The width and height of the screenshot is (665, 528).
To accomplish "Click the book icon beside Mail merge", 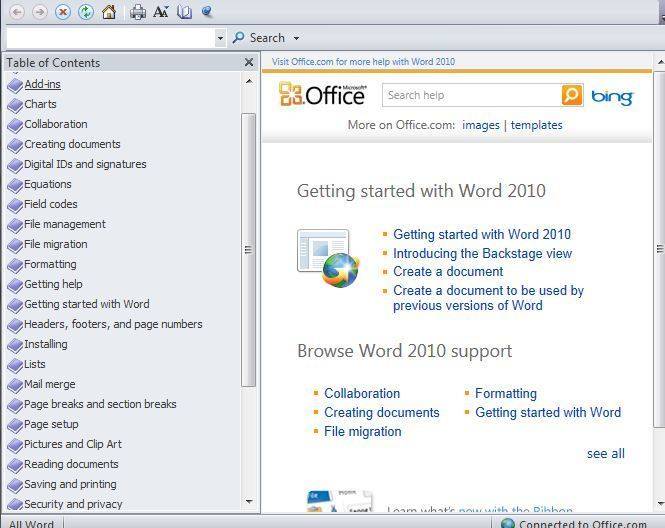I will pos(15,385).
